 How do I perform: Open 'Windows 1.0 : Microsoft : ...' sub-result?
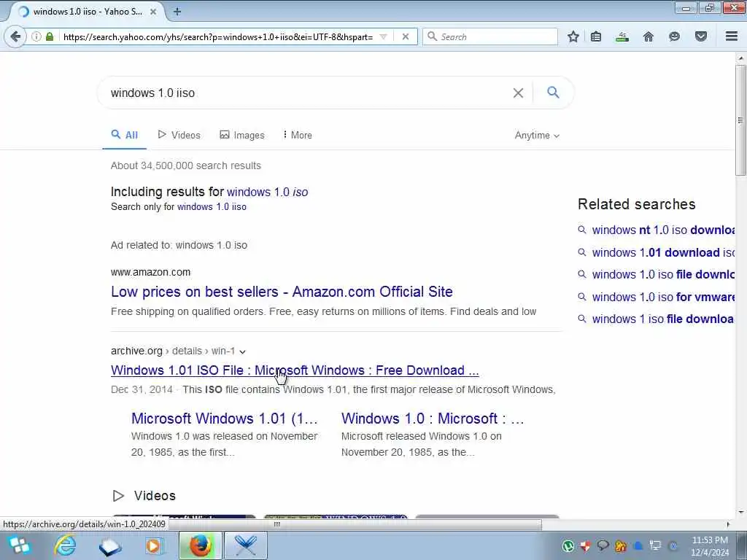coord(433,418)
